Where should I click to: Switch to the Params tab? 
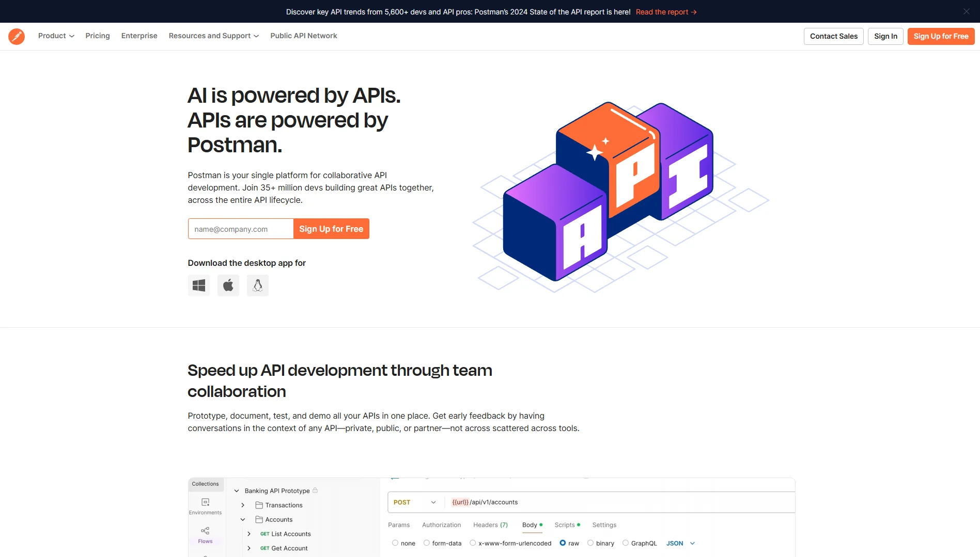coord(399,525)
